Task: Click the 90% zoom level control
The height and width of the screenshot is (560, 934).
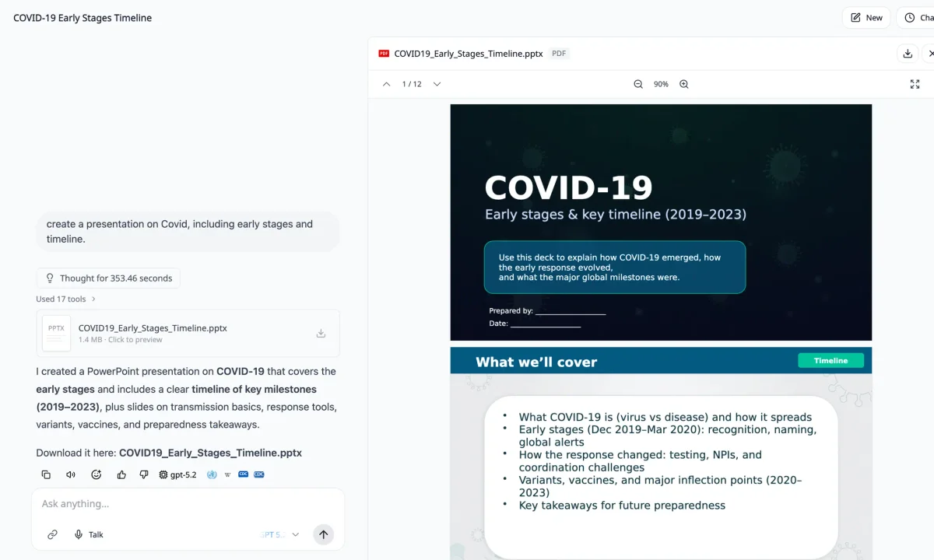Action: 661,84
